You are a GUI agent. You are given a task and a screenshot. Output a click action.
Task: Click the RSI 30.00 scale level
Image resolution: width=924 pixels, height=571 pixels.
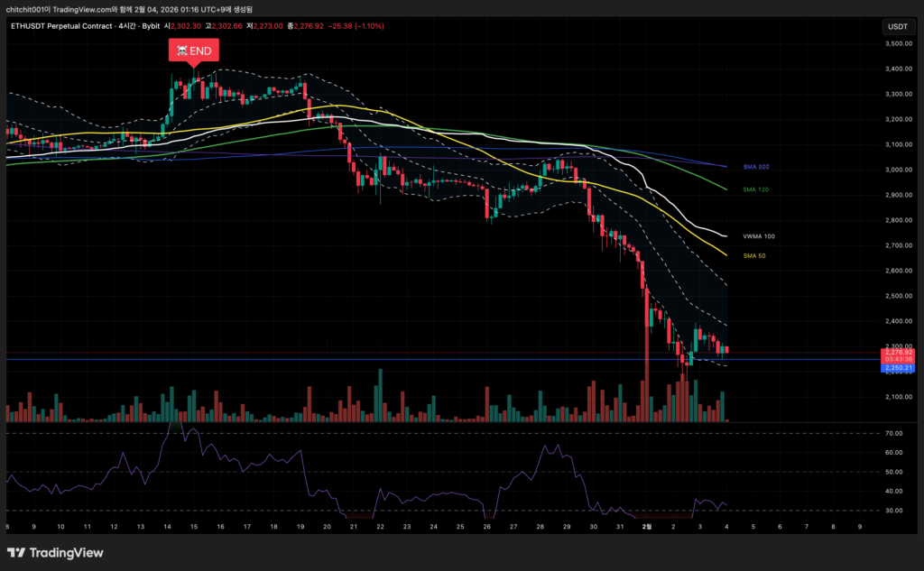click(894, 511)
